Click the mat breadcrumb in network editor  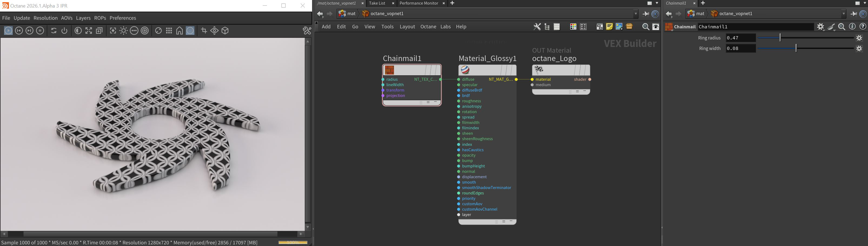(347, 14)
